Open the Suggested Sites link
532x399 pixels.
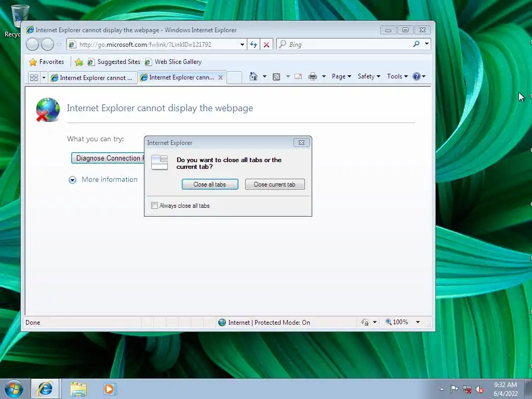(x=114, y=62)
